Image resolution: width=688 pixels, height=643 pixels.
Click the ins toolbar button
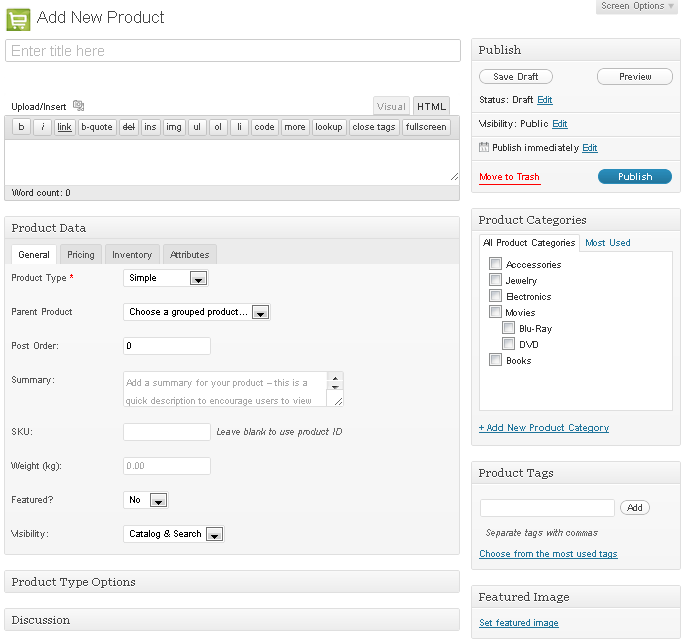pos(150,127)
